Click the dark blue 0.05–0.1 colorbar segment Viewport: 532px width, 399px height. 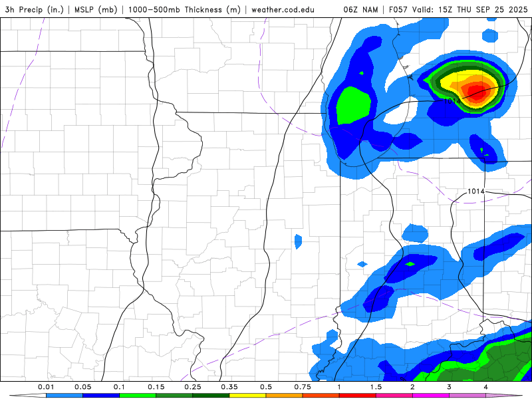101,396
